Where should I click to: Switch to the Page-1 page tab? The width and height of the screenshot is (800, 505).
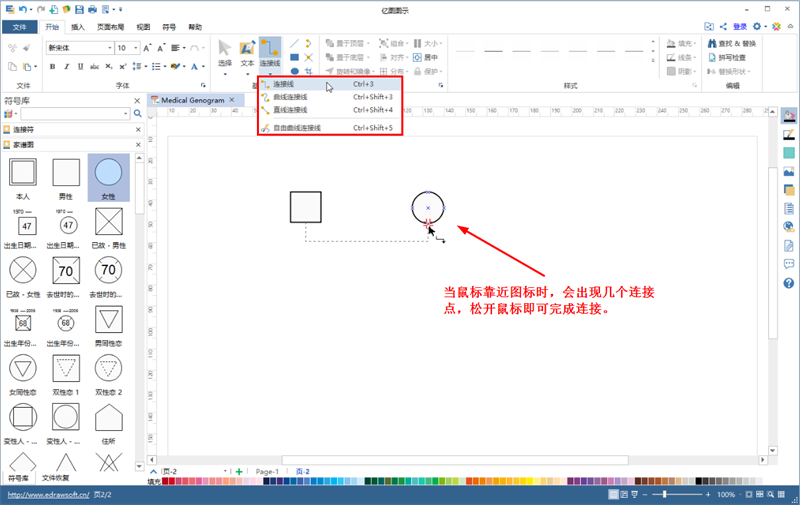tap(267, 472)
